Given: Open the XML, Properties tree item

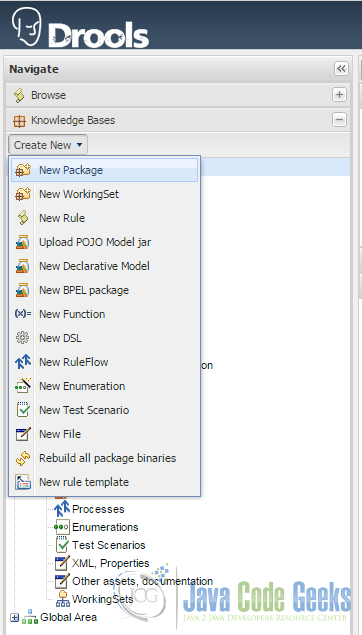Looking at the screenshot, I should (x=111, y=563).
